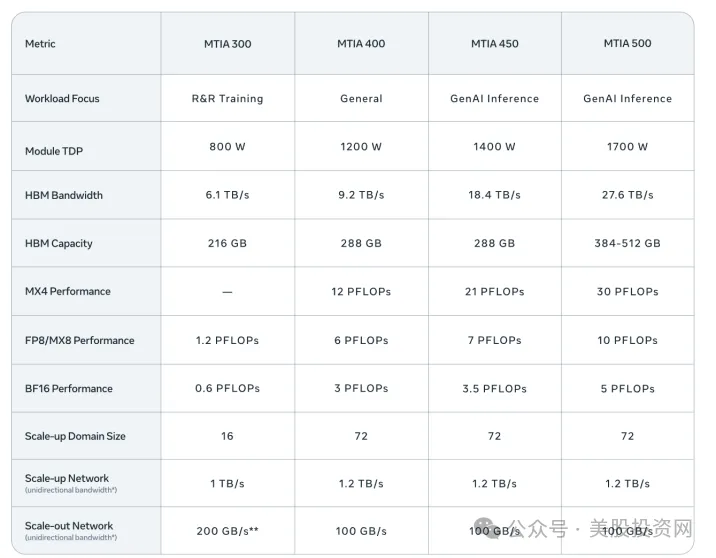The width and height of the screenshot is (716, 558).
Task: Click the 200 GB/s** cell value
Action: coord(227,531)
